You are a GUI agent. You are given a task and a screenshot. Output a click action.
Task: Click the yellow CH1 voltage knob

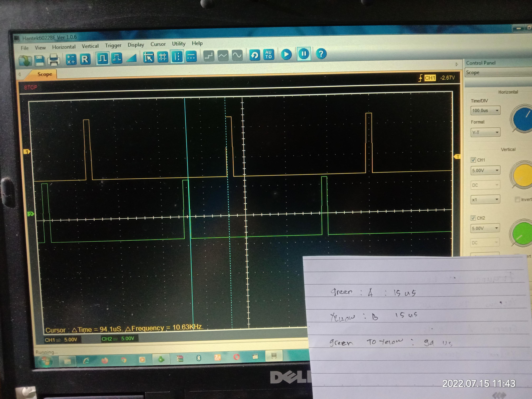pos(523,175)
